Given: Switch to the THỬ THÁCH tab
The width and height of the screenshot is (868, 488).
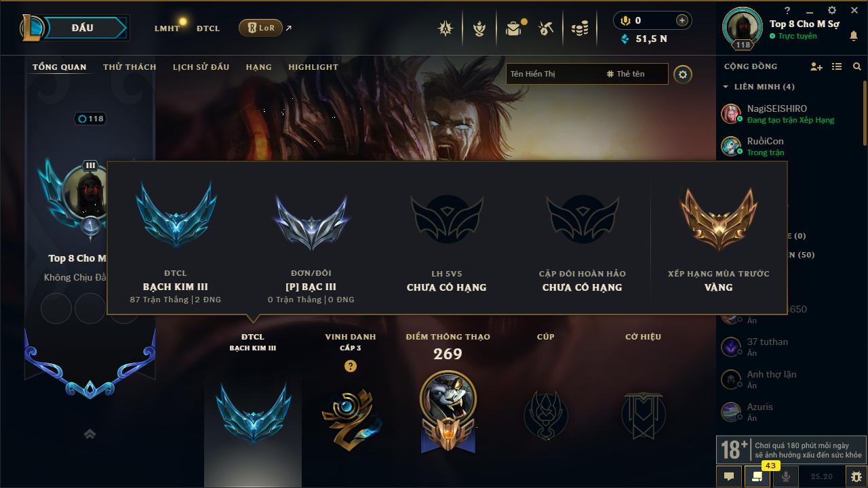Looking at the screenshot, I should 130,67.
